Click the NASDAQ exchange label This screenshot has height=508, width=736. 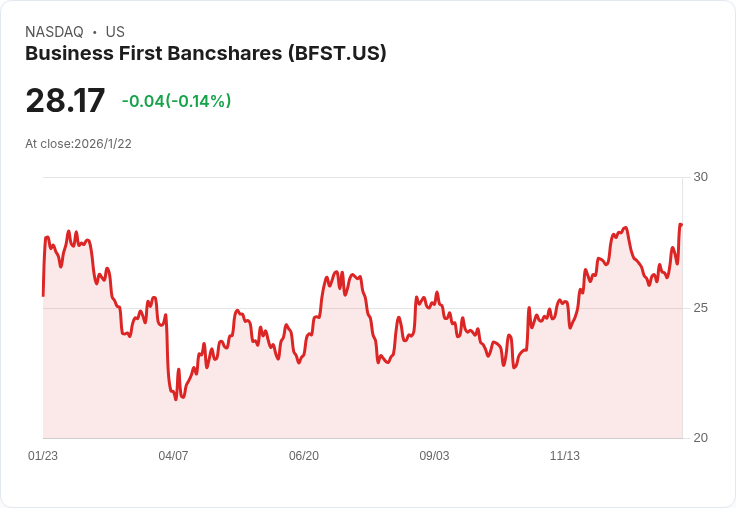click(x=54, y=32)
